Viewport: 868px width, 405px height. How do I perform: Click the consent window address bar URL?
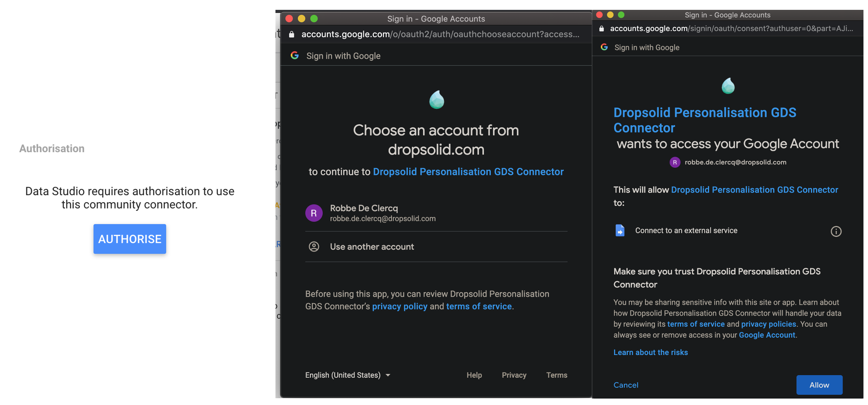click(x=731, y=29)
